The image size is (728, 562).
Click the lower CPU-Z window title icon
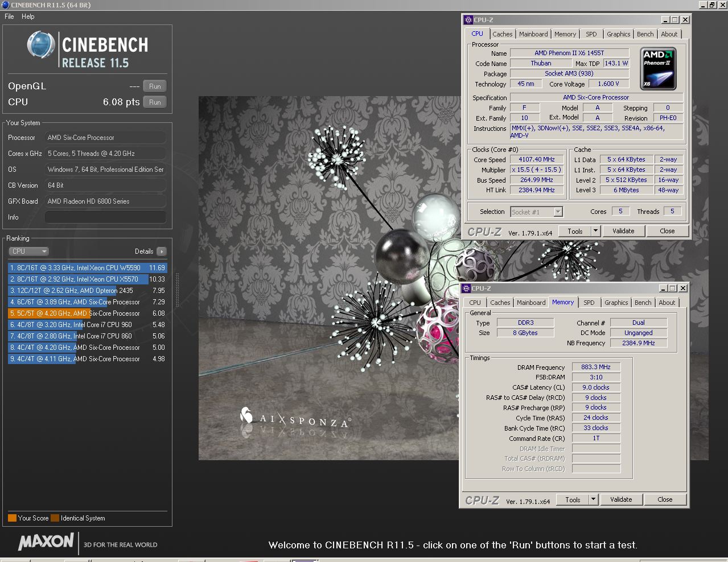click(466, 288)
